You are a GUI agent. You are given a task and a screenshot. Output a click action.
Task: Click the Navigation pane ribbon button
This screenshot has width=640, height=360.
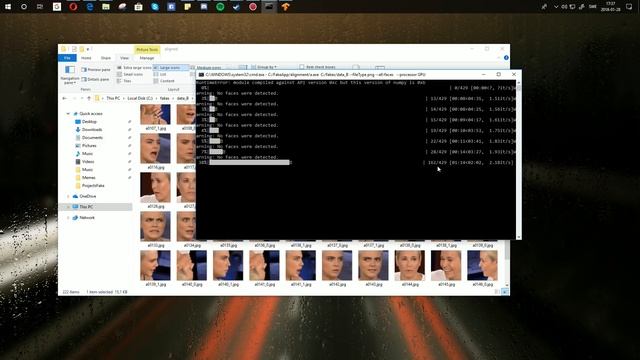(x=70, y=74)
